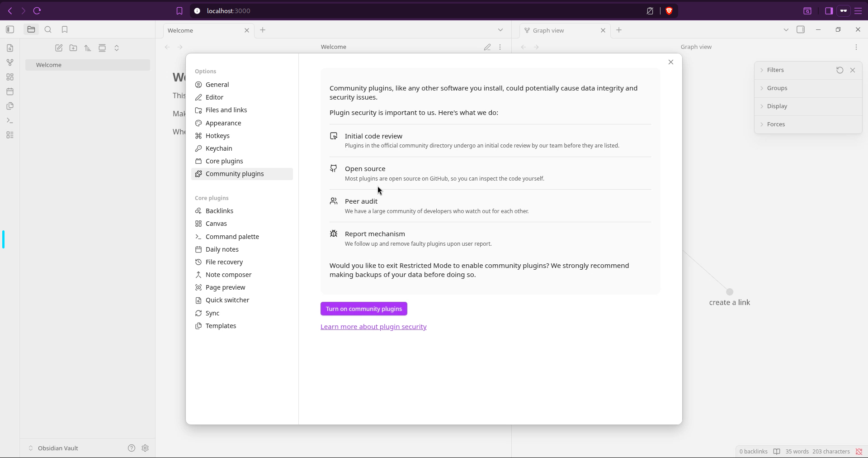Open Files and links settings
This screenshot has height=458, width=868.
click(x=242, y=110)
